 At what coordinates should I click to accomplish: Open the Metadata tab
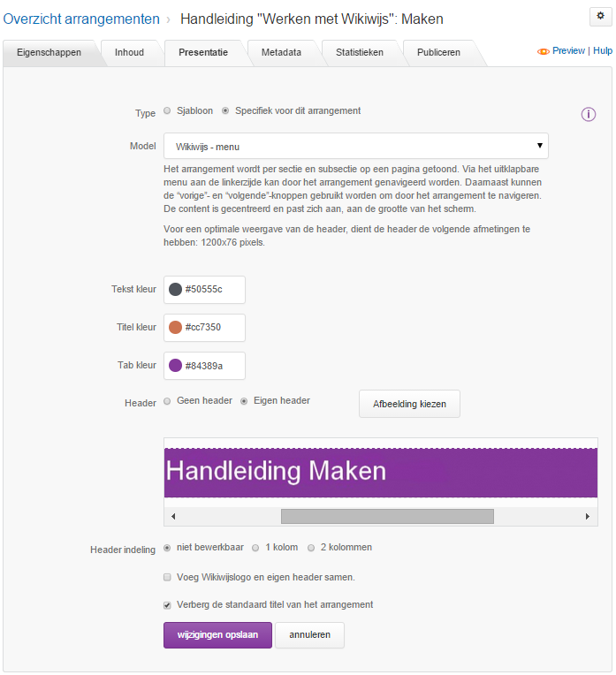coord(281,53)
